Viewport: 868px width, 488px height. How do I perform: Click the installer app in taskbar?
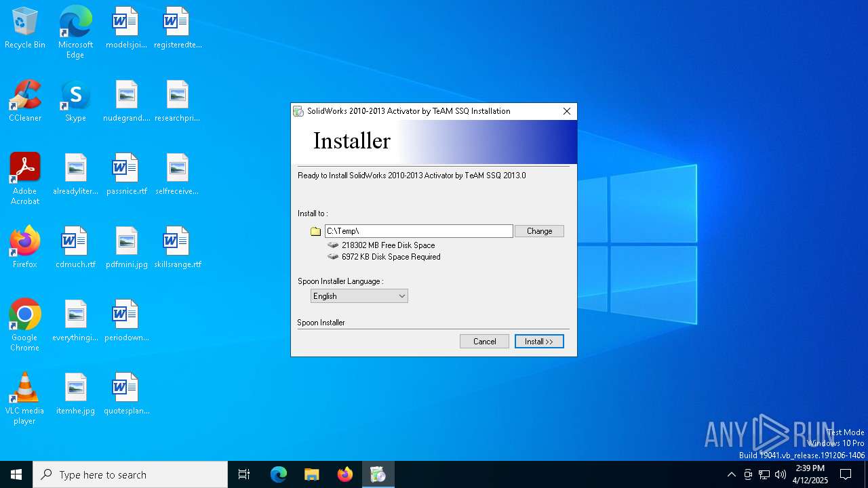378,474
